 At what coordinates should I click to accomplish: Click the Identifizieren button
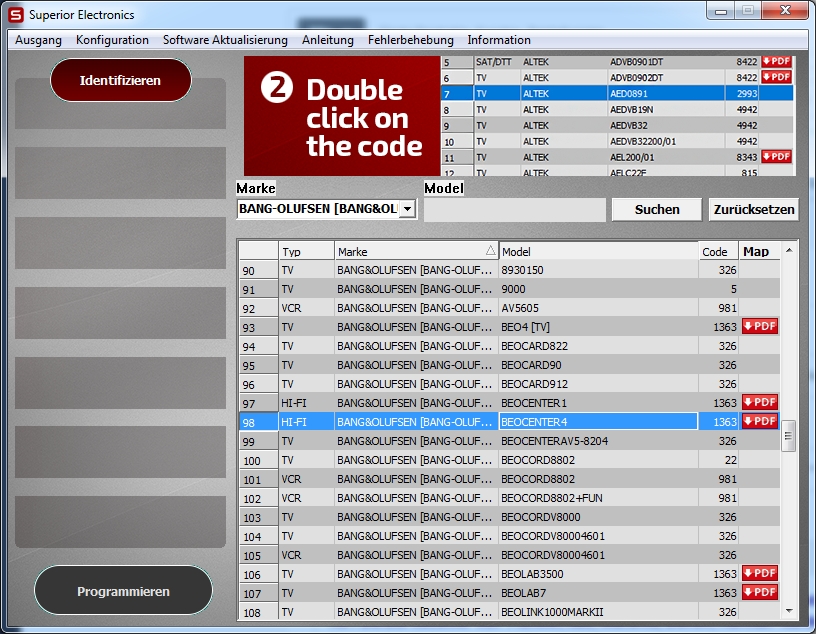click(x=120, y=80)
